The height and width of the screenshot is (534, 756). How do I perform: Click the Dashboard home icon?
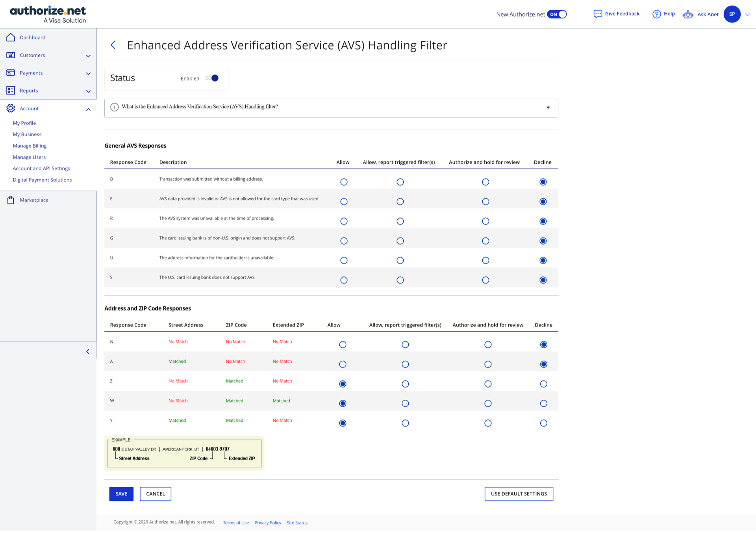[11, 37]
